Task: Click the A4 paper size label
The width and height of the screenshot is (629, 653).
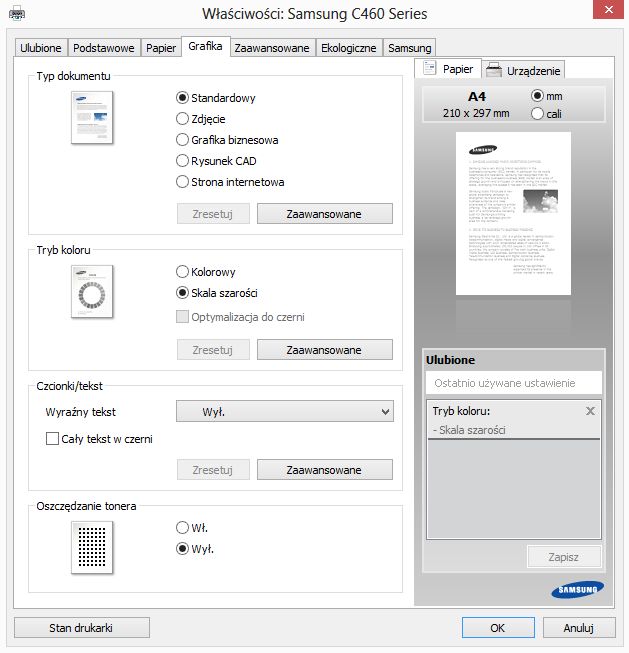Action: (x=477, y=97)
